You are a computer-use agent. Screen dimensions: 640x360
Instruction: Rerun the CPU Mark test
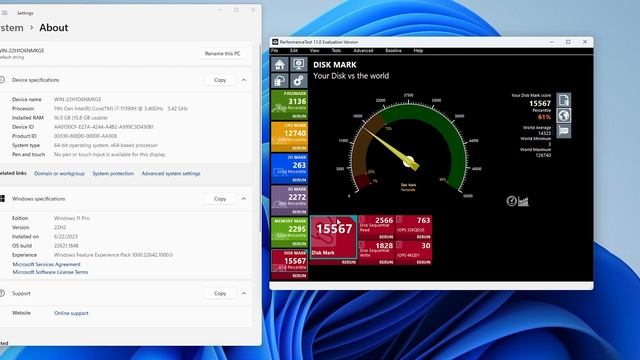click(x=299, y=148)
